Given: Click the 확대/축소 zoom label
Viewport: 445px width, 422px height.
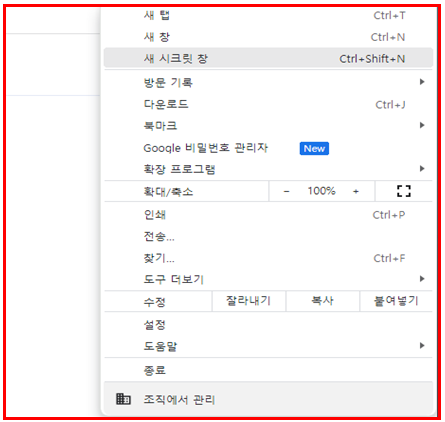Looking at the screenshot, I should 168,192.
